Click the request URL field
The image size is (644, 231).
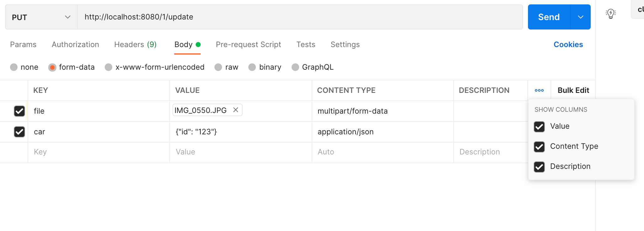tap(300, 17)
